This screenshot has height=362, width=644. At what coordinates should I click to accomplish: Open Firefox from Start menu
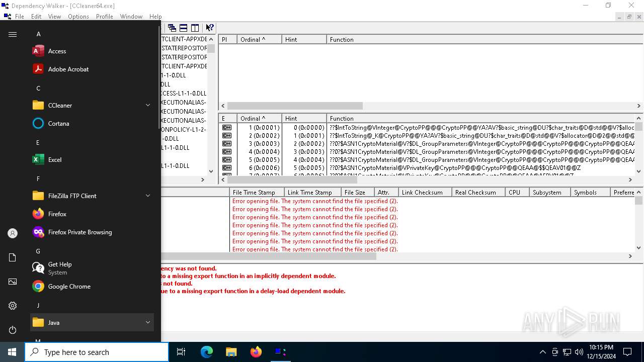pos(92,214)
